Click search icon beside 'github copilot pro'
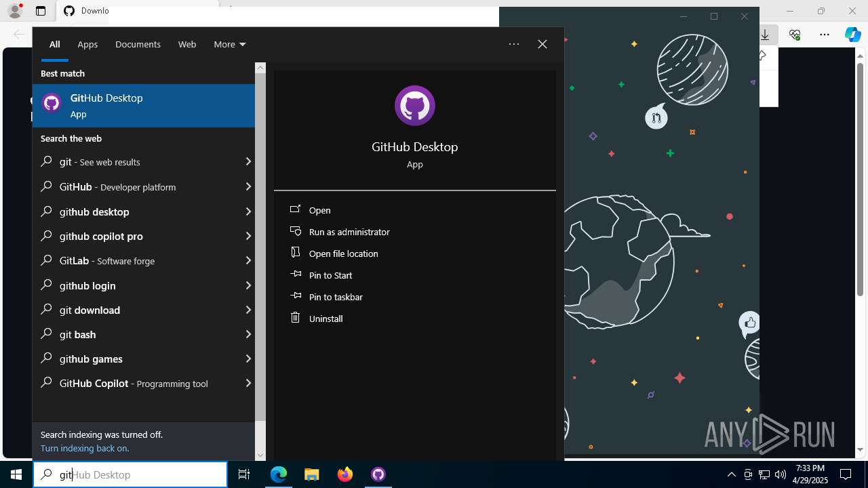Screen dimensions: 868x488 (46, 235)
